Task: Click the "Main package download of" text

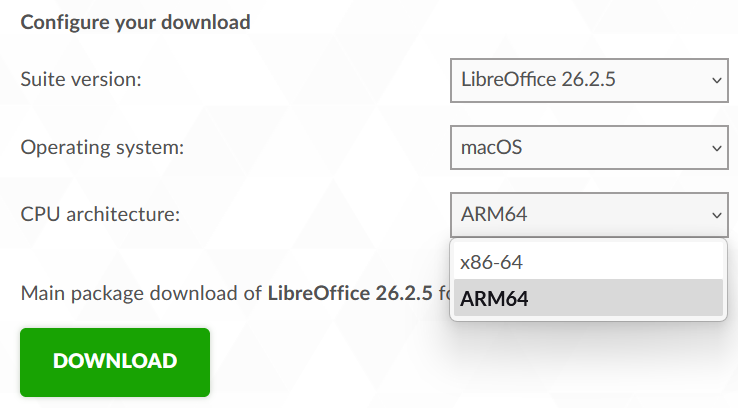Action: (x=141, y=293)
